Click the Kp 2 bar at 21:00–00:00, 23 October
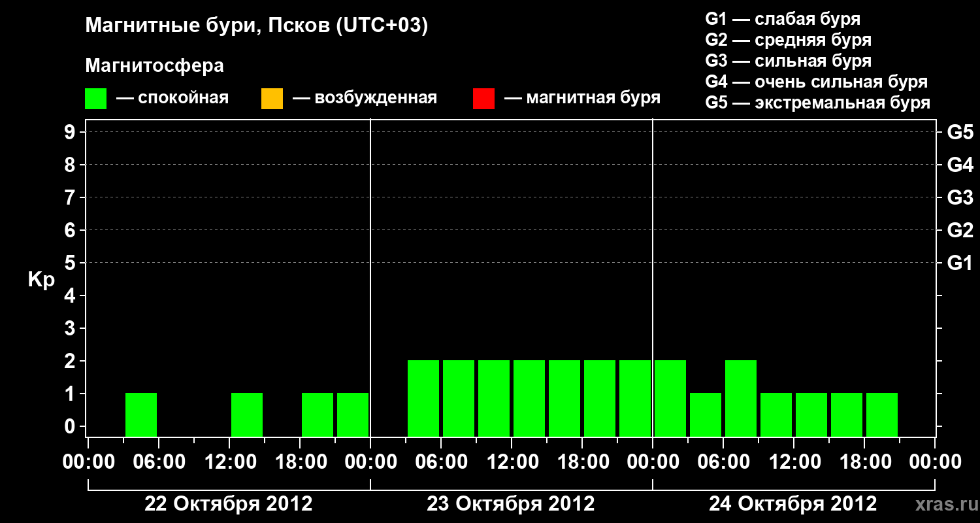 coord(635,398)
